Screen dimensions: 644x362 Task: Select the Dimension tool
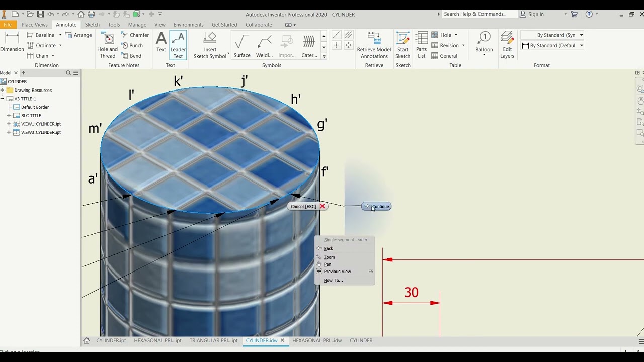pos(12,42)
